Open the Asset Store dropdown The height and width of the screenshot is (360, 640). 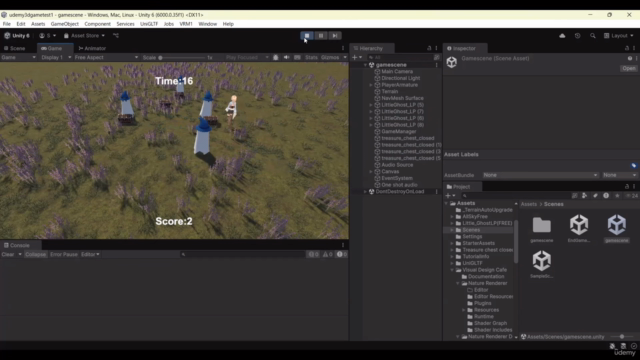[x=84, y=36]
